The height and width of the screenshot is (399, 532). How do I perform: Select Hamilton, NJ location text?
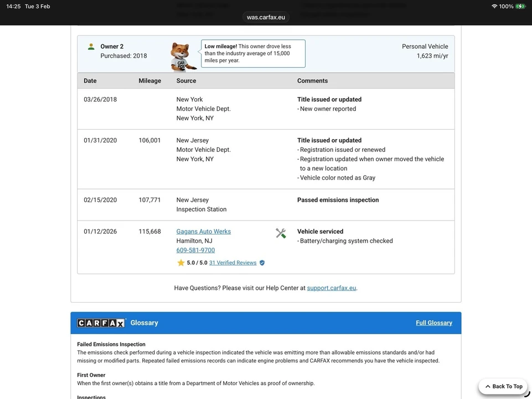(194, 241)
